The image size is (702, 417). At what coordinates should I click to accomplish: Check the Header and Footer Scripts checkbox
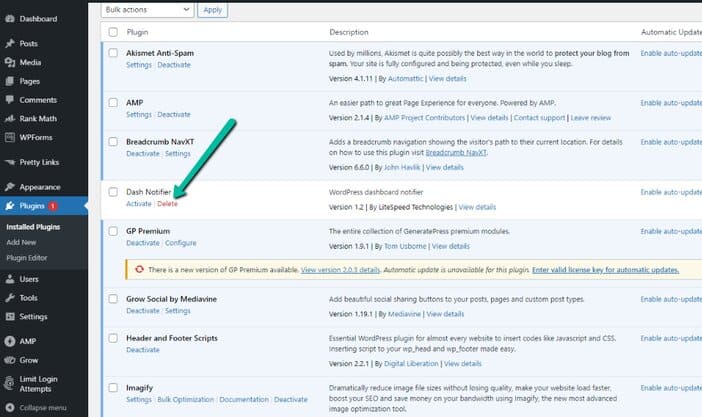click(113, 338)
